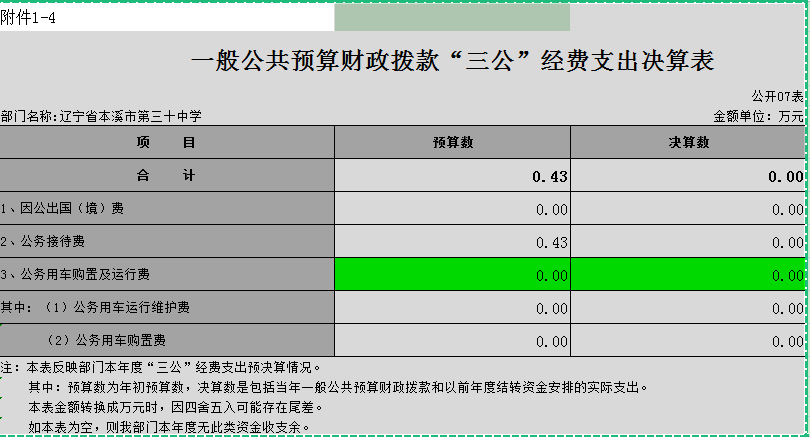Select 决算数 cell for 公务用车运行维护费
810x437 pixels.
point(688,307)
